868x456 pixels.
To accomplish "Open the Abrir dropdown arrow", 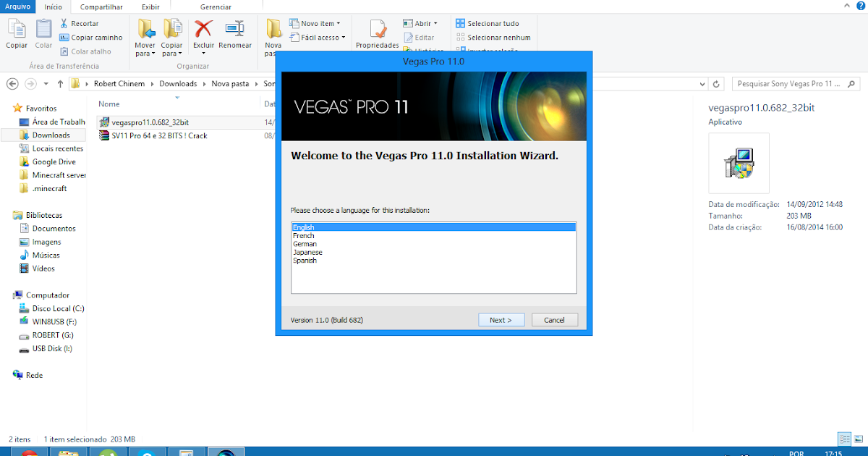I will pos(435,24).
